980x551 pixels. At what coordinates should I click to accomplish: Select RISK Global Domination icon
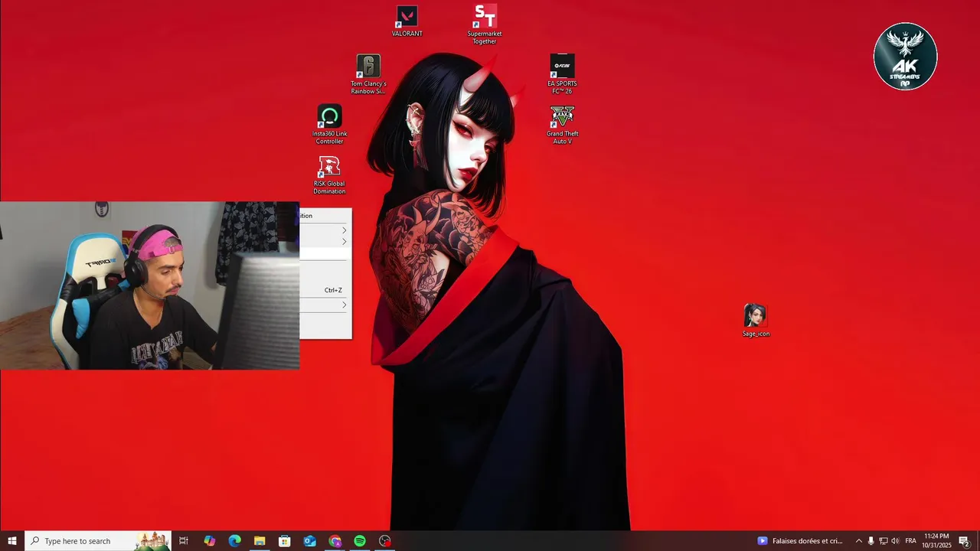click(x=329, y=175)
